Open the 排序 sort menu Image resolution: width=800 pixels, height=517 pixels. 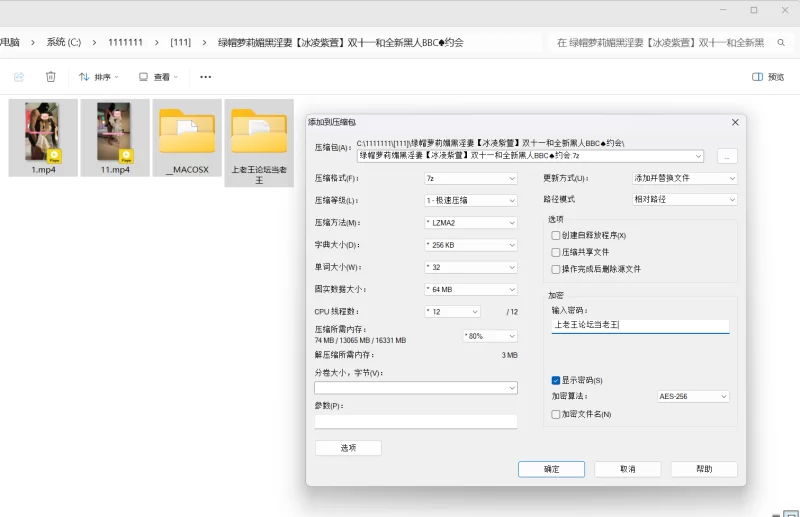pyautogui.click(x=98, y=77)
